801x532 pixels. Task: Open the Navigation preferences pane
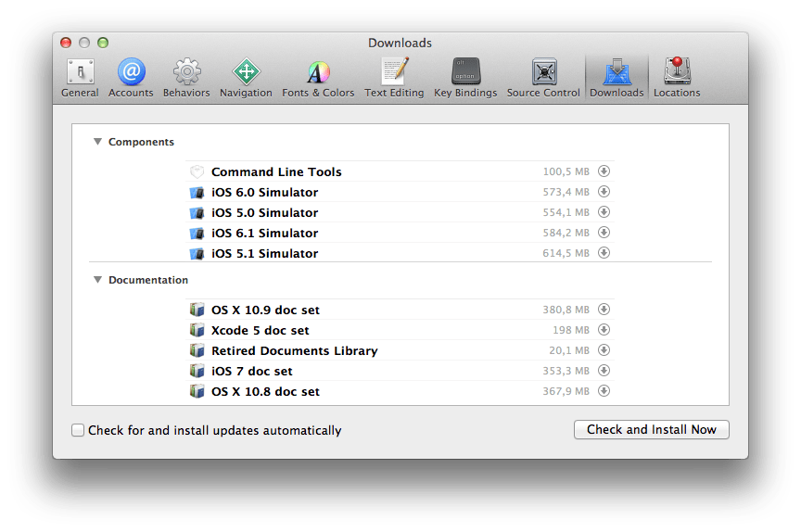246,78
